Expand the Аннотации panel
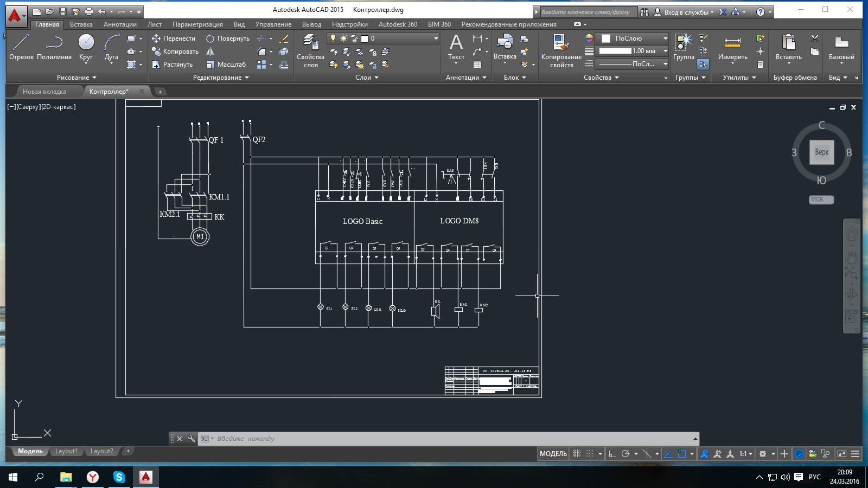868x488 pixels. [466, 78]
